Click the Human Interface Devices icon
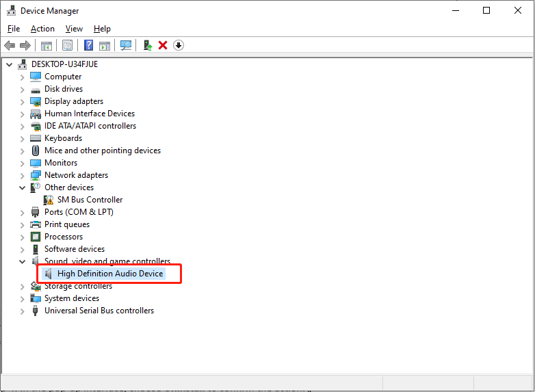 click(x=36, y=114)
